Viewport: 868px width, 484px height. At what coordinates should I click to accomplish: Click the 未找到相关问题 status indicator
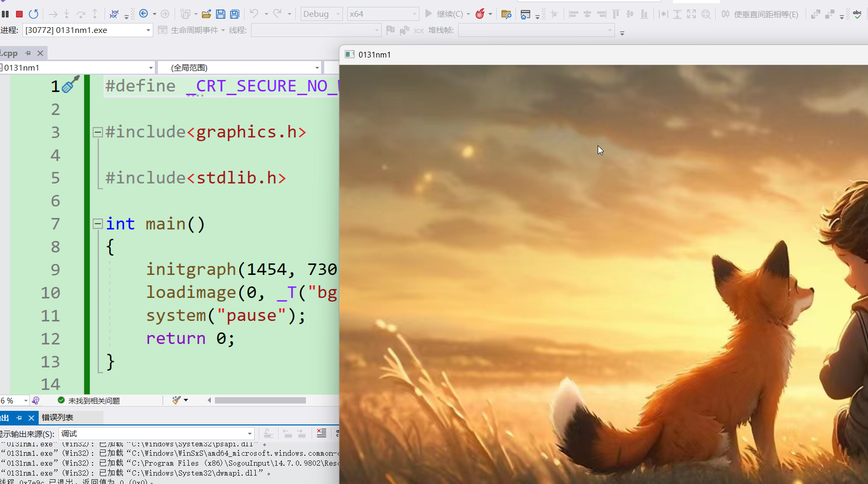coord(89,400)
